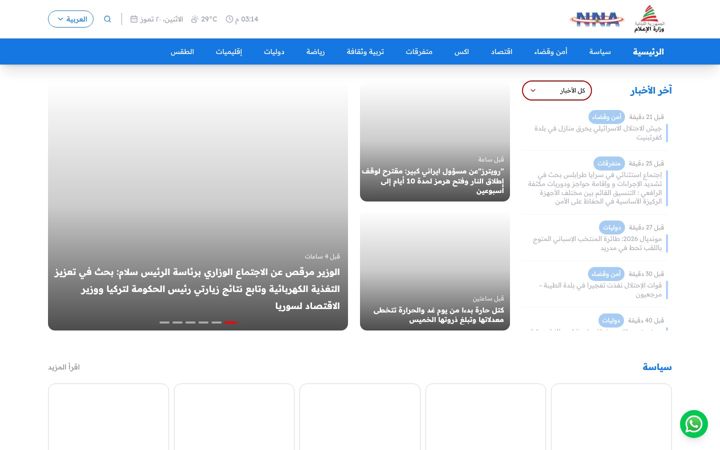The width and height of the screenshot is (720, 450).
Task: Click the أمن وقضاء tag on 21-minute item
Action: click(x=606, y=117)
